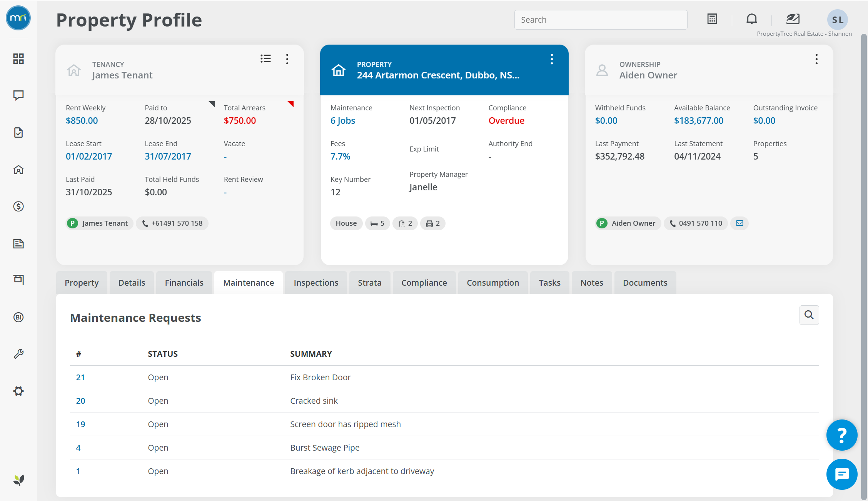This screenshot has height=501, width=868.
Task: Open the notifications bell icon
Action: coord(752,19)
